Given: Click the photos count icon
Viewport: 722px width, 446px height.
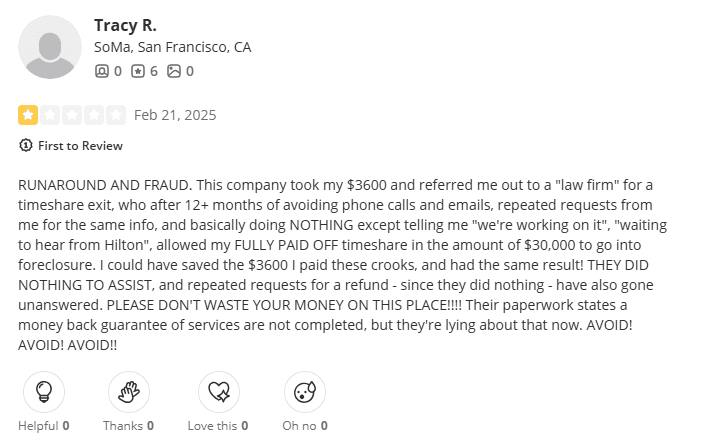Looking at the screenshot, I should (x=174, y=71).
